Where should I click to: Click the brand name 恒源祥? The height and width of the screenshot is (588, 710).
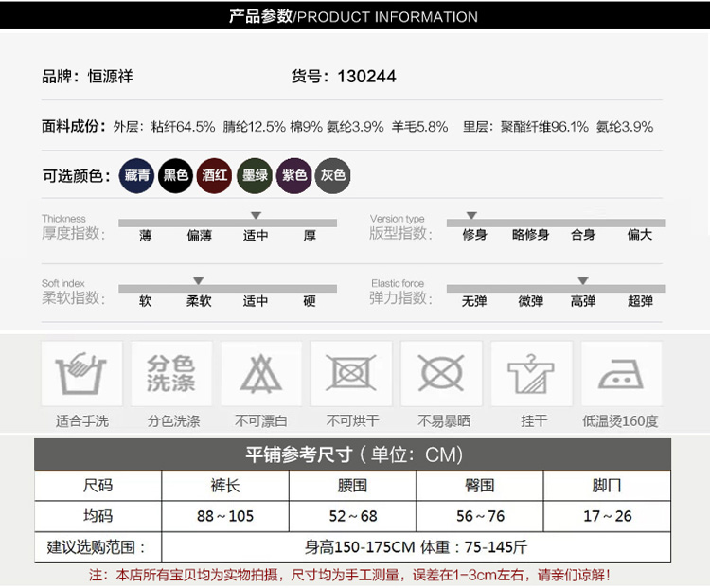click(111, 76)
